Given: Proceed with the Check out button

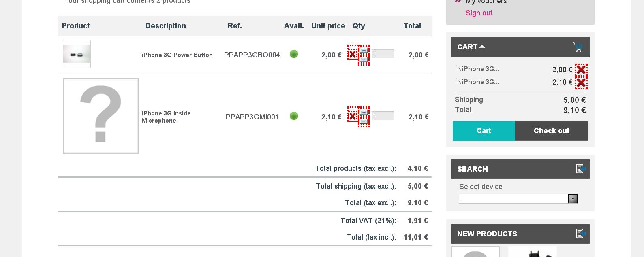Looking at the screenshot, I should (x=551, y=131).
